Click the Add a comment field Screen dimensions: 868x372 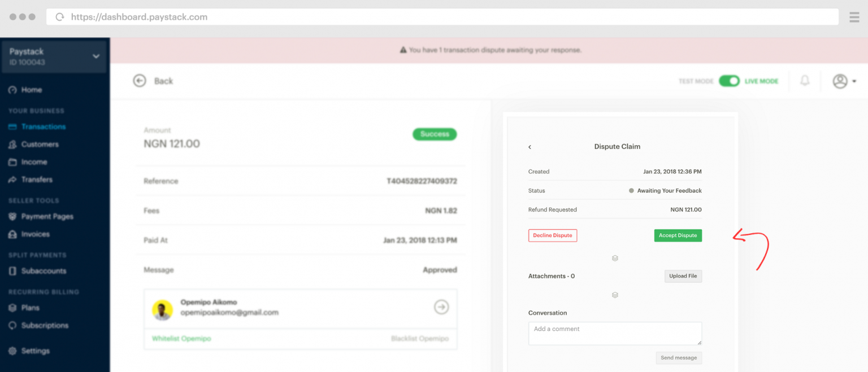coord(615,333)
